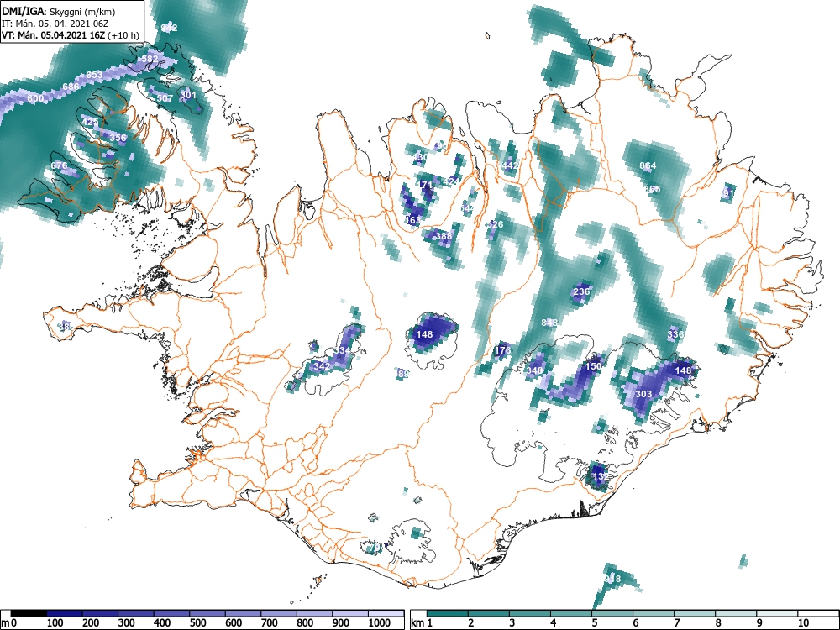Image resolution: width=840 pixels, height=630 pixels.
Task: Click the visibility value '676' on the map
Action: pos(59,165)
